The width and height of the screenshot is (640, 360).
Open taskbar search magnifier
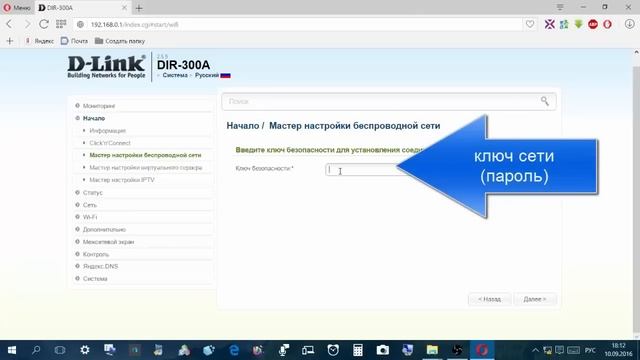[x=36, y=350]
